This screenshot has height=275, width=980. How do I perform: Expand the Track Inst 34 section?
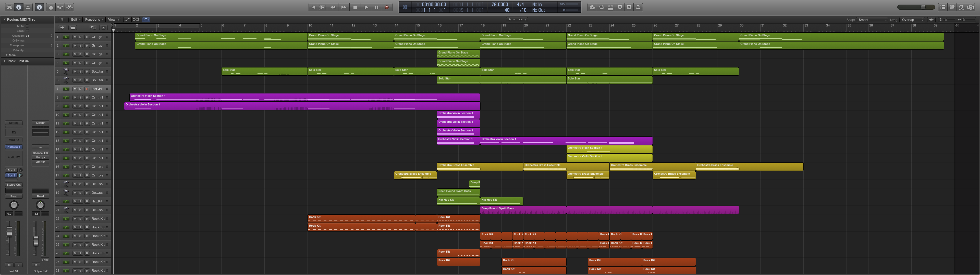(5, 61)
